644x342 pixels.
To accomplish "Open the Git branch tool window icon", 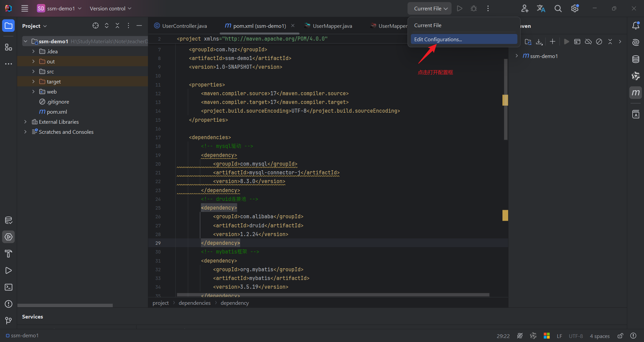I will pyautogui.click(x=9, y=321).
